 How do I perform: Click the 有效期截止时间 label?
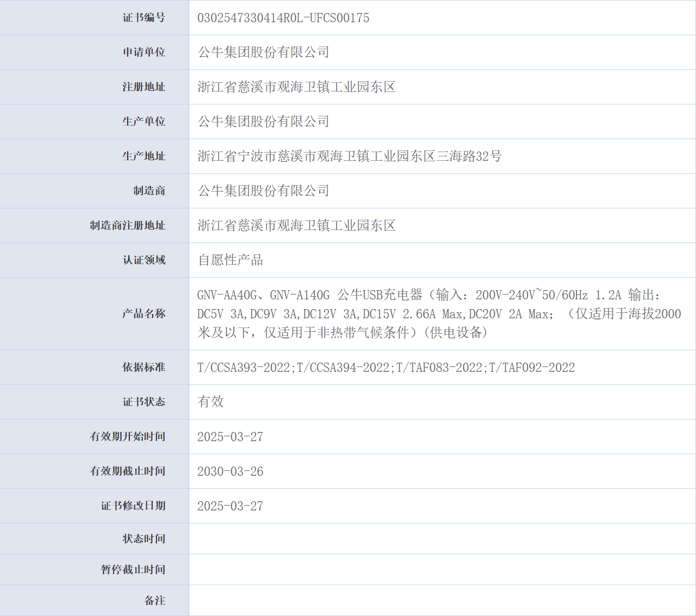tap(128, 471)
